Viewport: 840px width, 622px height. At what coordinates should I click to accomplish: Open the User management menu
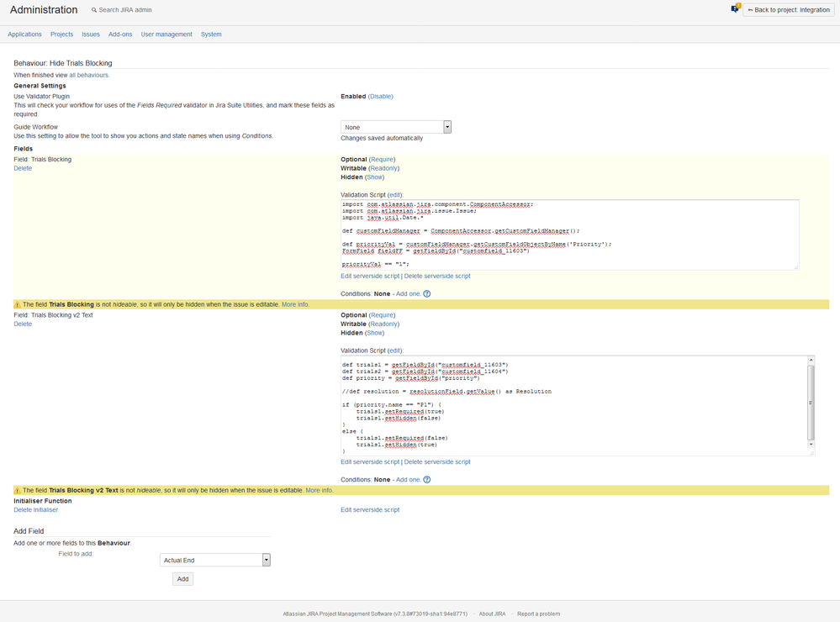tap(166, 34)
